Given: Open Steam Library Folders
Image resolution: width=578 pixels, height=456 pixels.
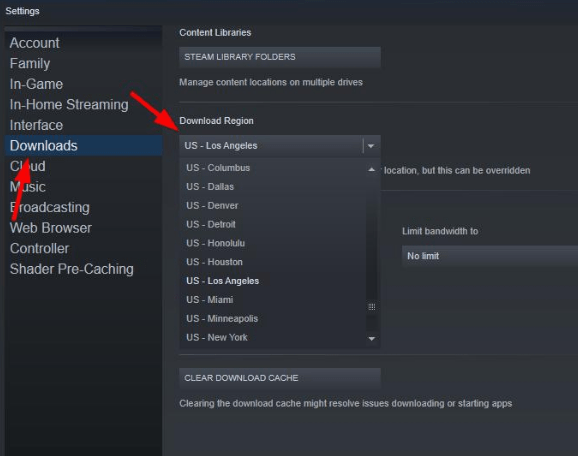Looking at the screenshot, I should click(x=280, y=57).
